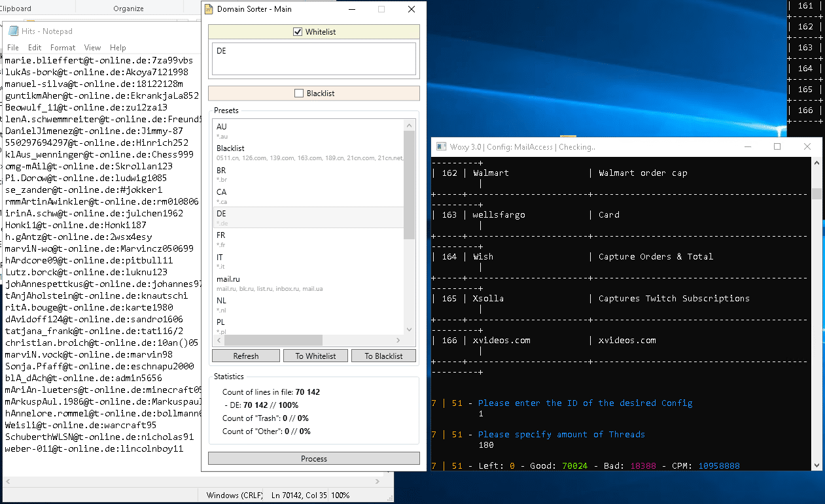The width and height of the screenshot is (825, 504).
Task: Minimize the Domain Sorter window
Action: (351, 10)
